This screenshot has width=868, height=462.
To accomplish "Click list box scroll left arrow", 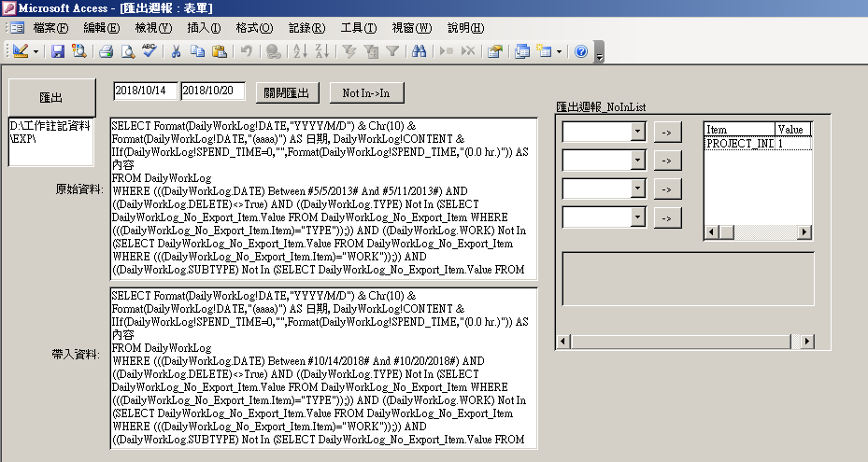I will pyautogui.click(x=712, y=231).
